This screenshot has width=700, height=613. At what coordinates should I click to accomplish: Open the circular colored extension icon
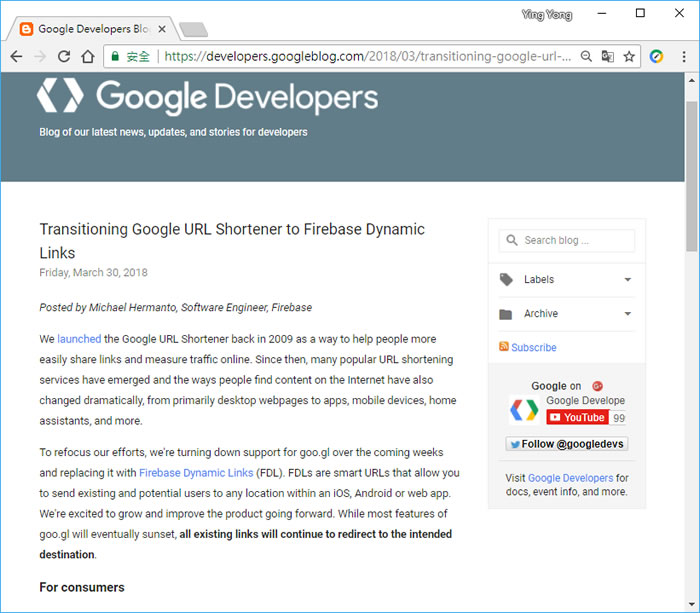[656, 56]
